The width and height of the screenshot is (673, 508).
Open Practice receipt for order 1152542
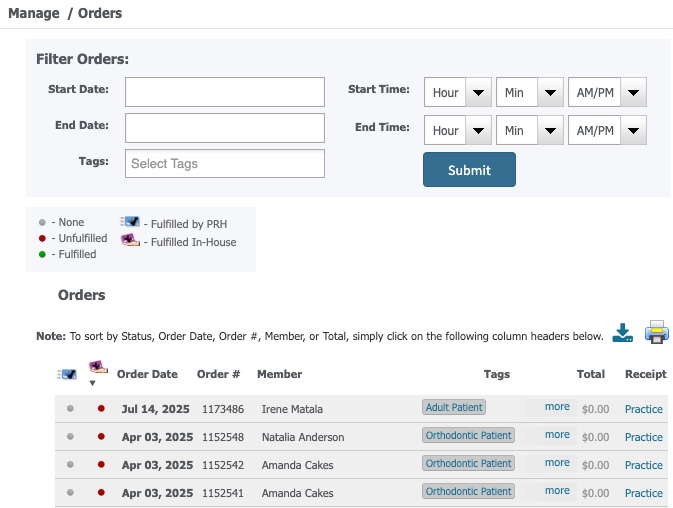[x=643, y=465]
